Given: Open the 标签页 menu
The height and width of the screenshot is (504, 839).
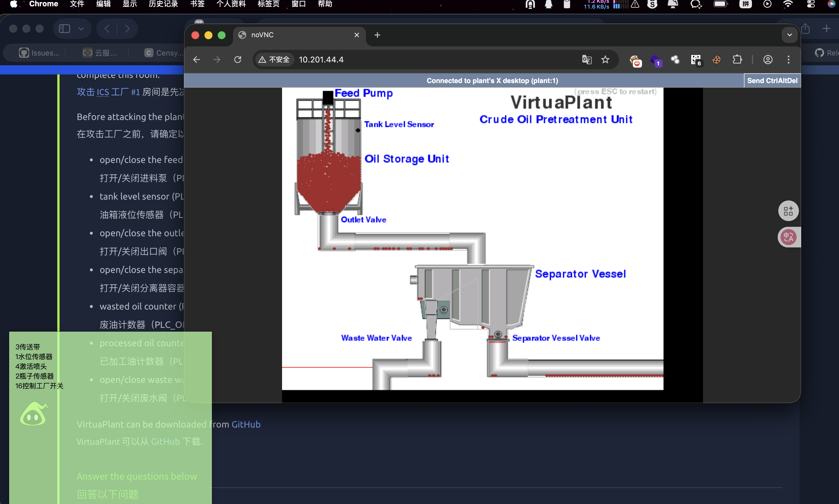Looking at the screenshot, I should (268, 4).
